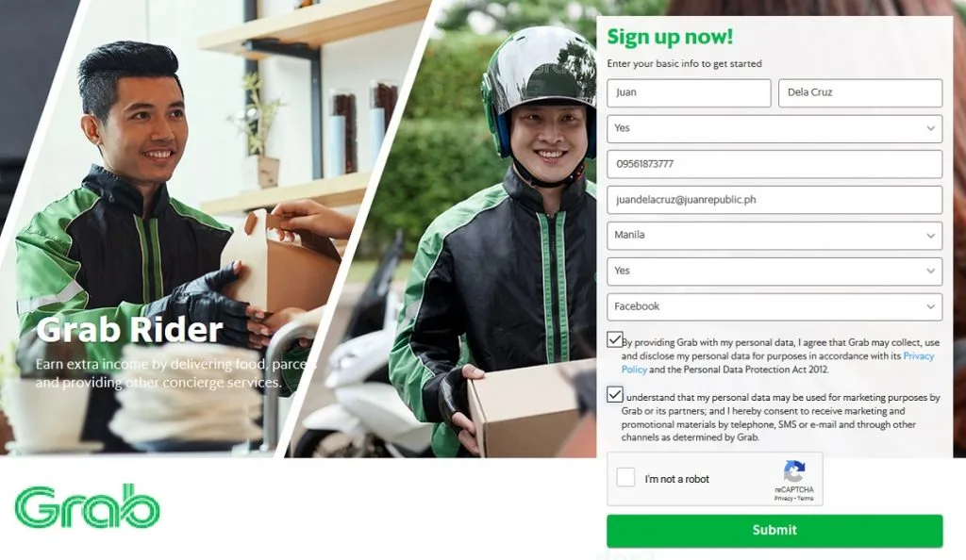Screen dimensions: 966x560
Task: Open the Privacy Policy link
Action: [777, 362]
